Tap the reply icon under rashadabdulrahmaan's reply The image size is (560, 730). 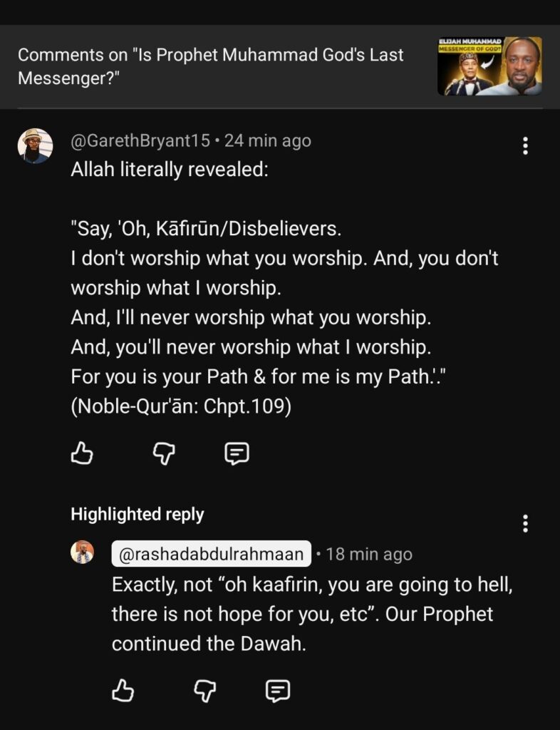click(x=278, y=689)
